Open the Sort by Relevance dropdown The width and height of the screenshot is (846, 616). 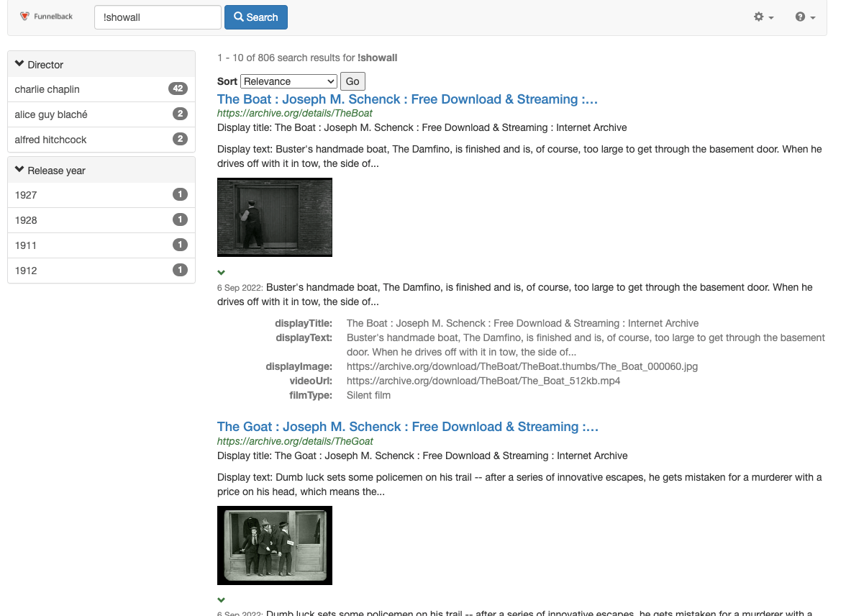coord(288,81)
